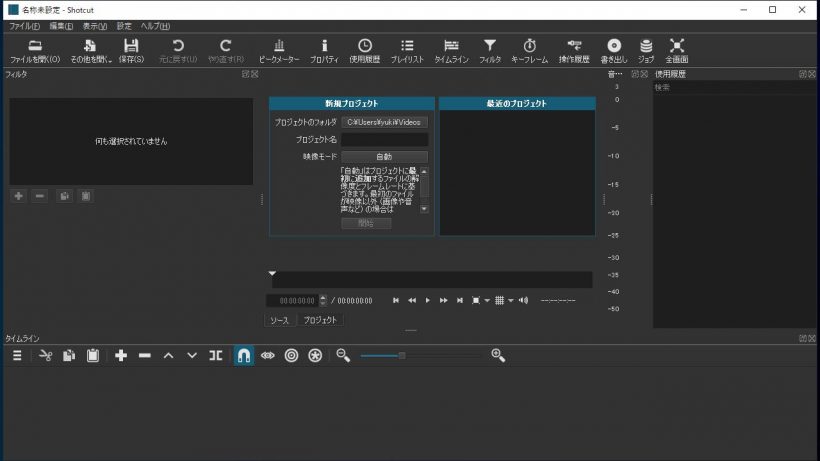820x461 pixels.
Task: Zoom out the timeline magnifier icon
Action: click(343, 355)
